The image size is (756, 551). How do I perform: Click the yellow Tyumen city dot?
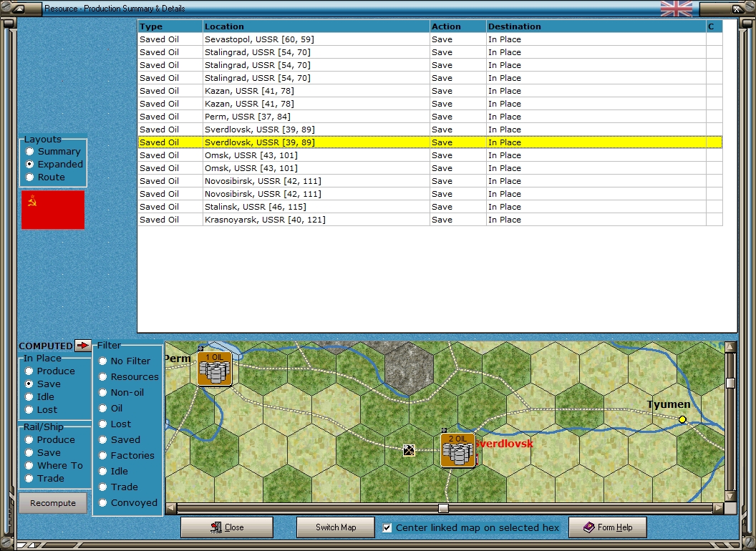[x=682, y=419]
